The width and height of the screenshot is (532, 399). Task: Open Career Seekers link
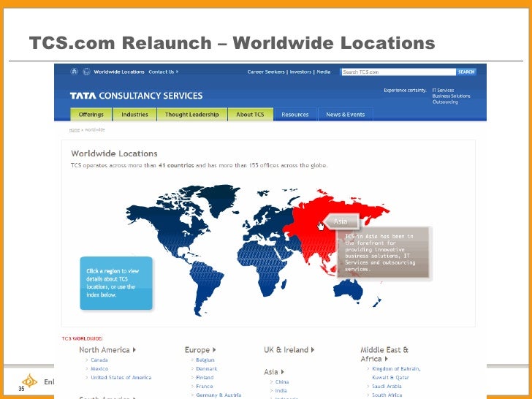pos(266,72)
